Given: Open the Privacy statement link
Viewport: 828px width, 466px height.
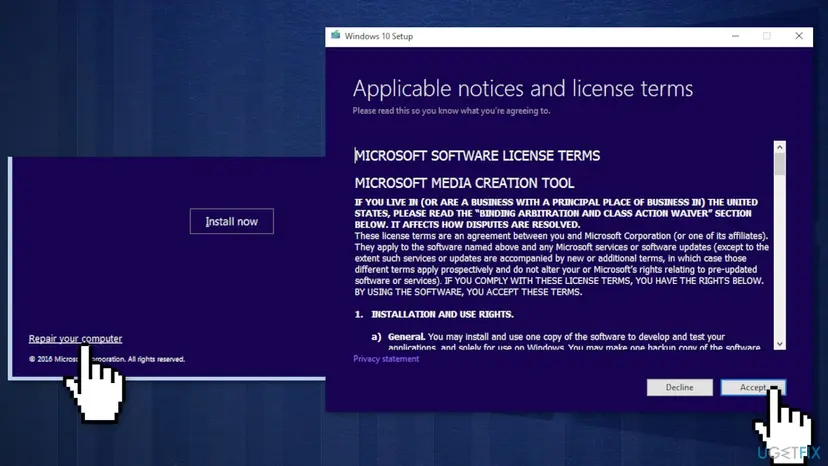Looking at the screenshot, I should 386,359.
